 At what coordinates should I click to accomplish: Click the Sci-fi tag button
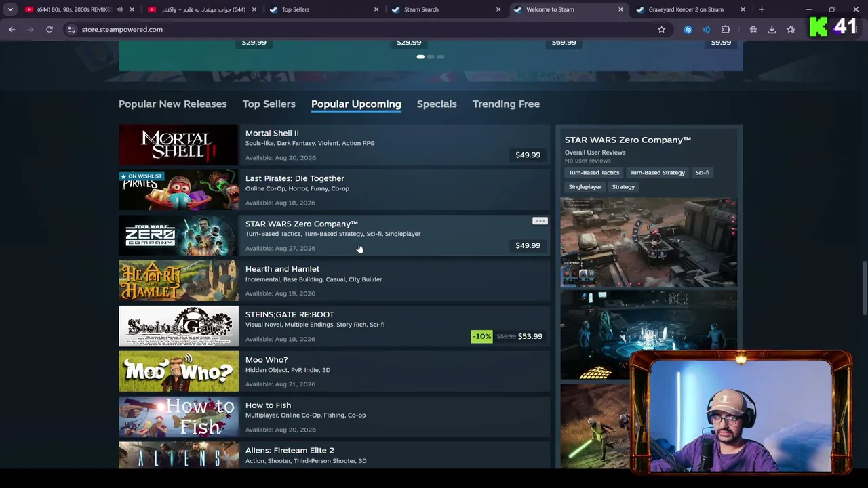tap(703, 173)
